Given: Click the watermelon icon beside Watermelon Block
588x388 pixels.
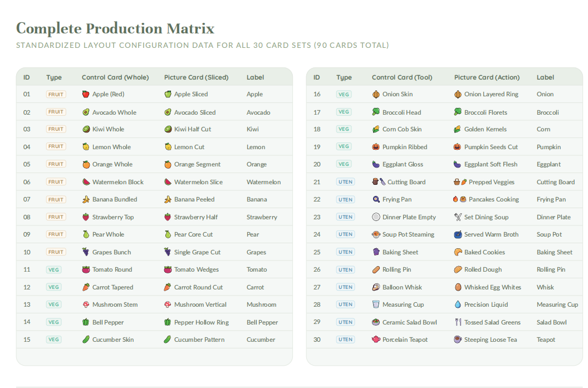Looking at the screenshot, I should (x=86, y=182).
